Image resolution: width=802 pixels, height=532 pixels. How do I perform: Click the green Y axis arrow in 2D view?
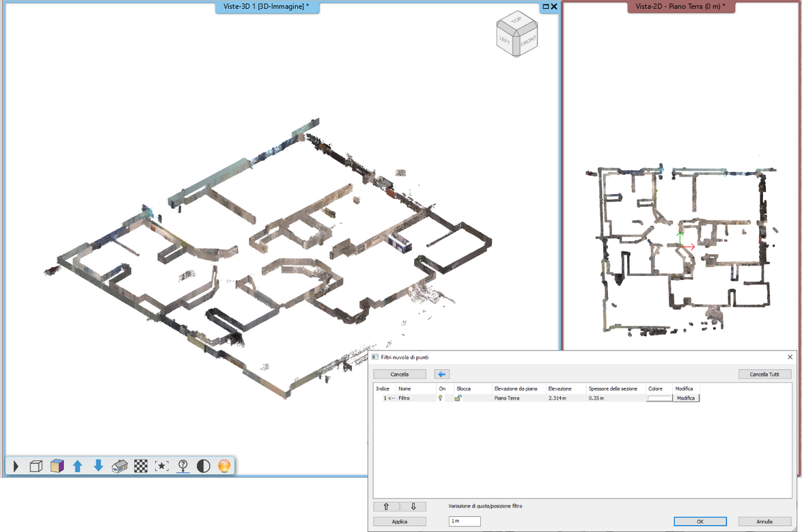click(x=680, y=239)
